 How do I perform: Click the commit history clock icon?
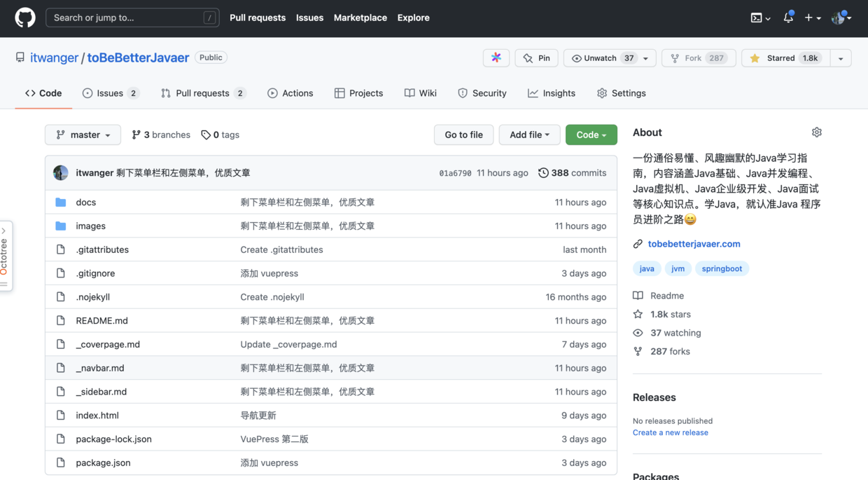tap(543, 173)
